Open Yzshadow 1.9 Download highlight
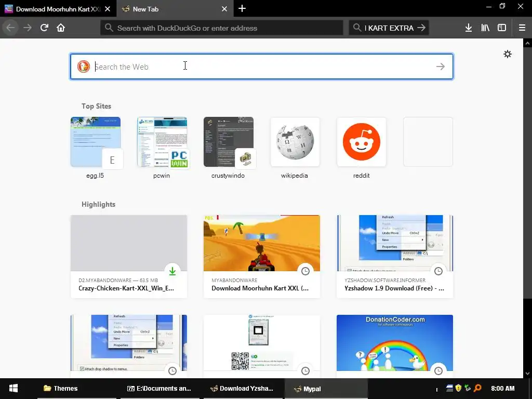Screen dimensions: 532x399 (395, 257)
